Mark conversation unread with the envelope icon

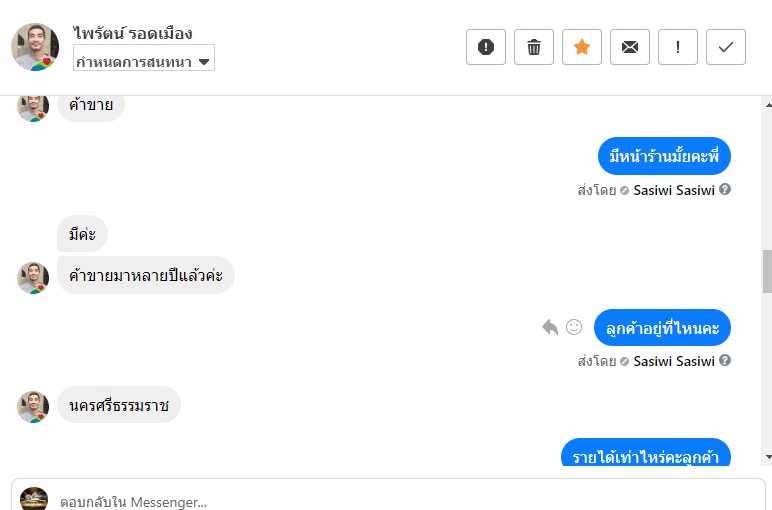click(x=630, y=47)
